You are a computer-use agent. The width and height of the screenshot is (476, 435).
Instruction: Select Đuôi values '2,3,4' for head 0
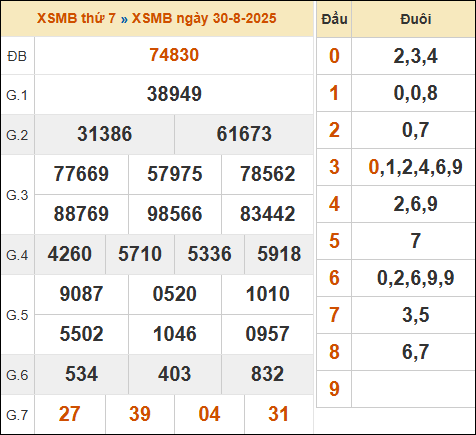pyautogui.click(x=415, y=56)
